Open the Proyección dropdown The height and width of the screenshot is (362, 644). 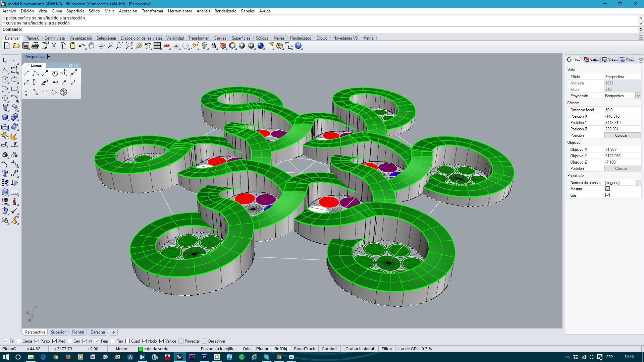[x=638, y=96]
